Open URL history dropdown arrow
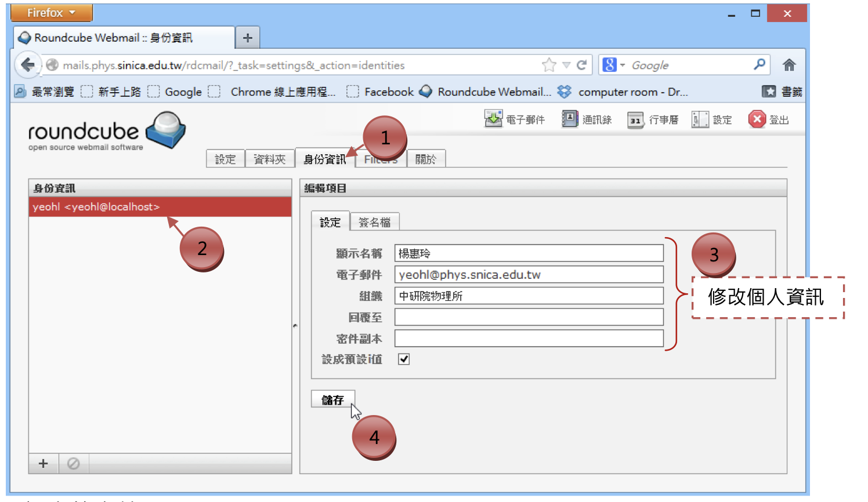 pyautogui.click(x=566, y=65)
